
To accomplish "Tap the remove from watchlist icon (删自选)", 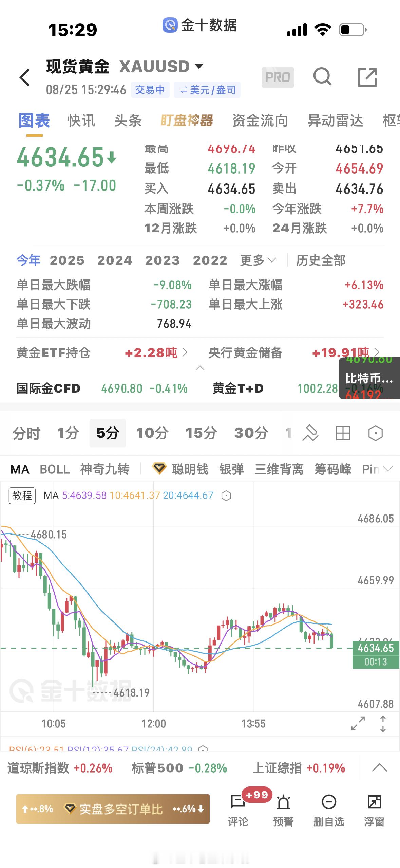I will point(328,810).
